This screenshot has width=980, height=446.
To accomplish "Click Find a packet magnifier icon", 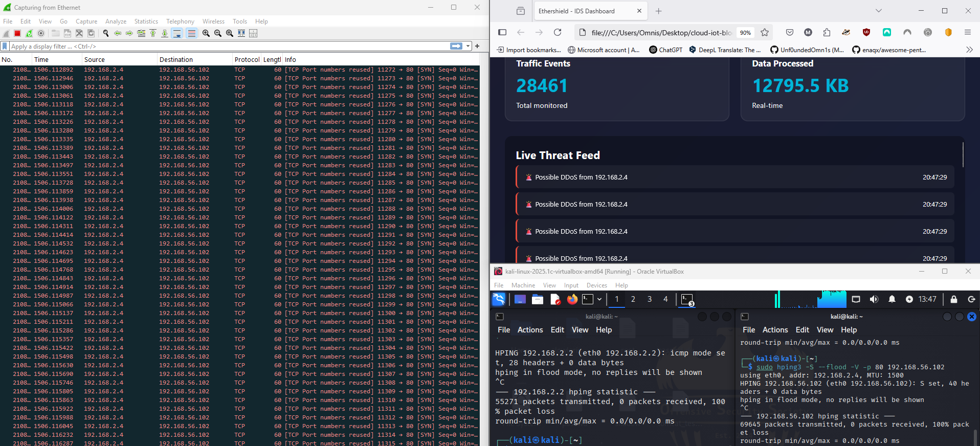I will coord(106,33).
